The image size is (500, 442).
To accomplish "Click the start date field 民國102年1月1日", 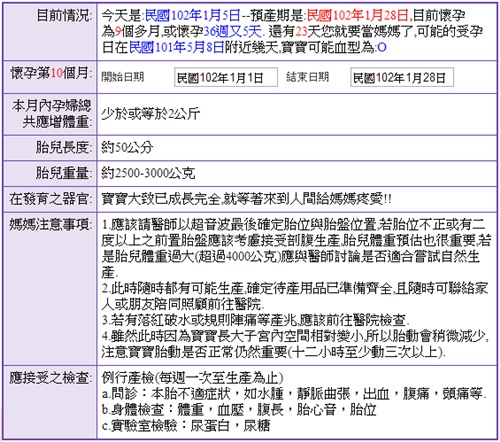I will pos(226,77).
